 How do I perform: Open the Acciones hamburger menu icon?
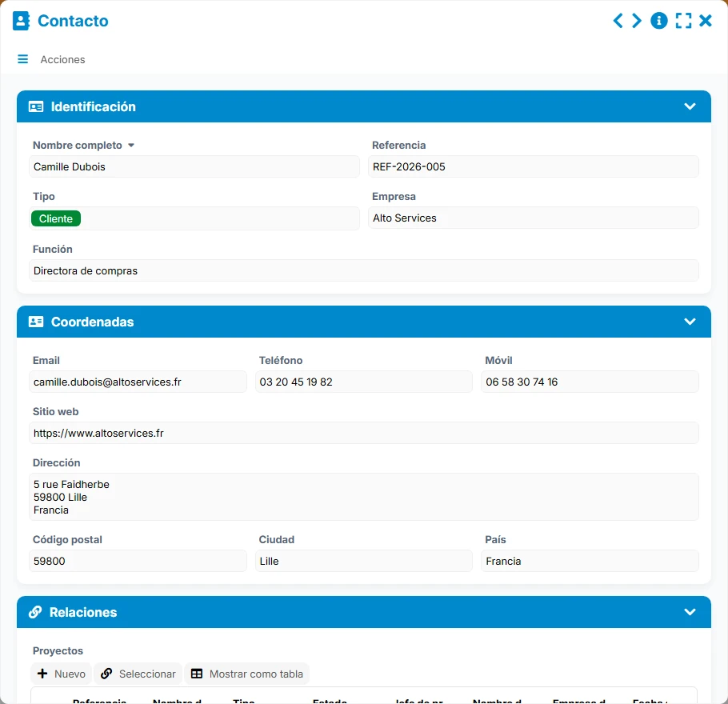(22, 59)
